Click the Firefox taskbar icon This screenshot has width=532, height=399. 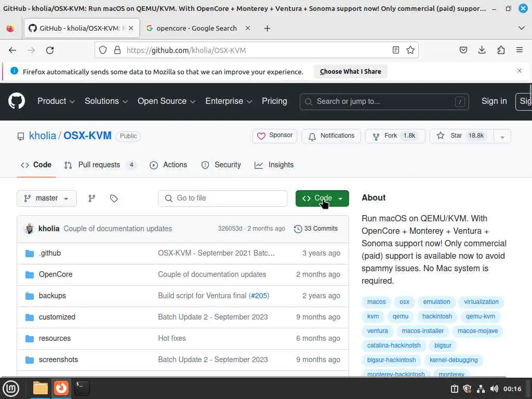click(x=61, y=388)
